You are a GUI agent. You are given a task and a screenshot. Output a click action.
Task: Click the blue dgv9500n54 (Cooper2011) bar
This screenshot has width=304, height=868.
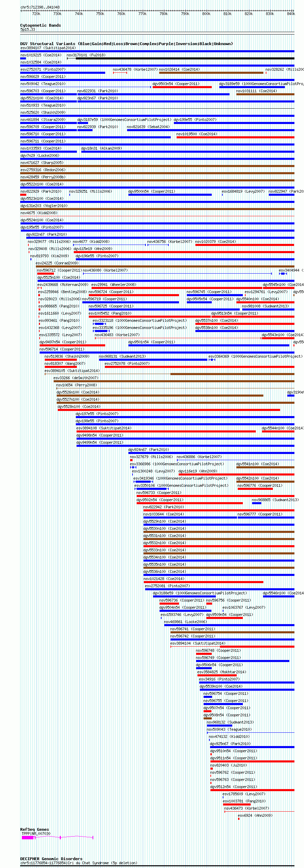pyautogui.click(x=170, y=195)
